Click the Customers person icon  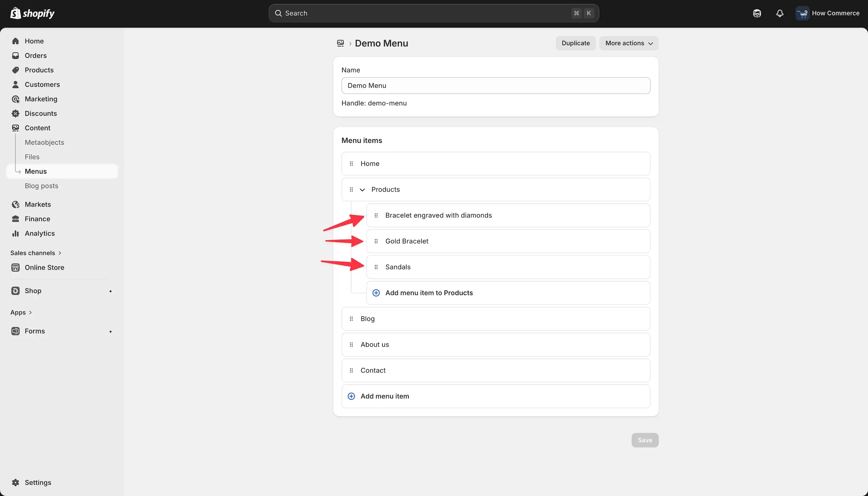click(x=15, y=84)
